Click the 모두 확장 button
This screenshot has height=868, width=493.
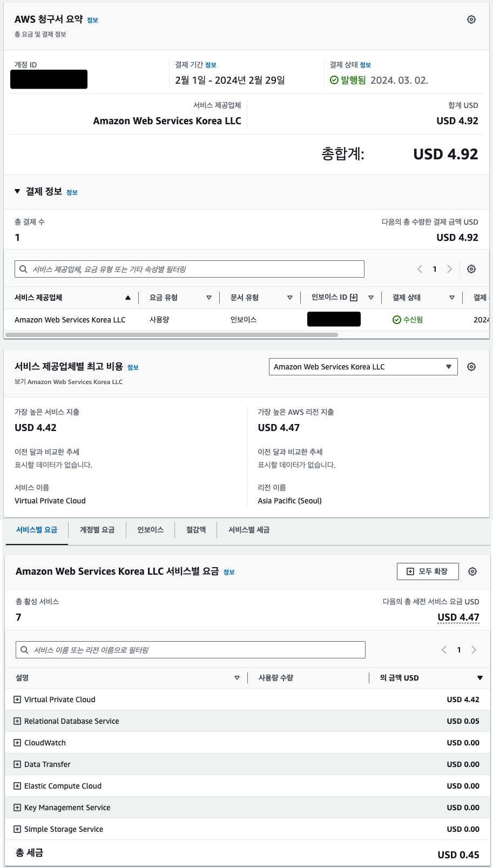coord(428,571)
